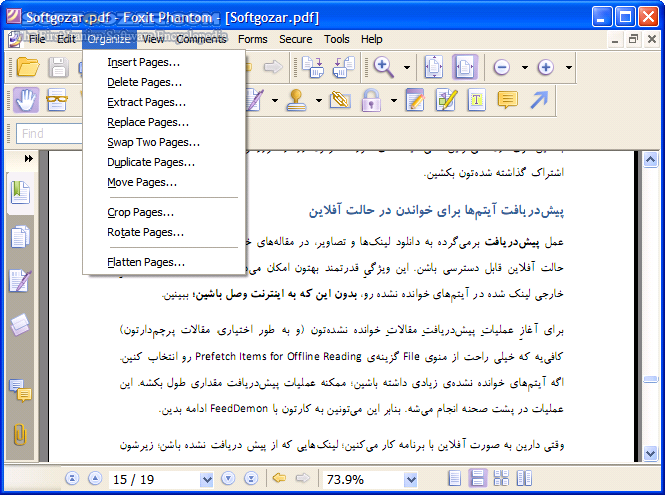
Task: Switch to Single Page layout
Action: [x=455, y=478]
